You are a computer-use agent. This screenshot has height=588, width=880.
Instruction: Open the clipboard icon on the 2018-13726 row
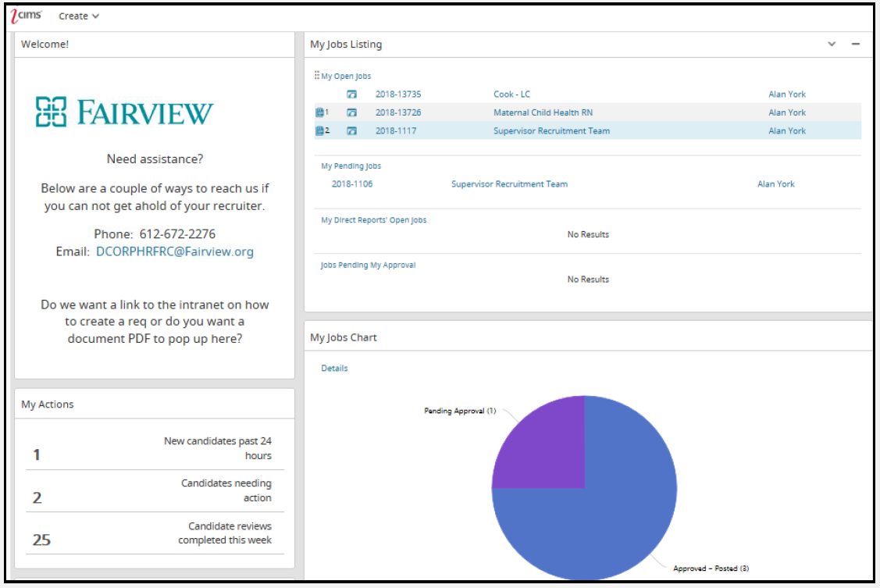[319, 112]
